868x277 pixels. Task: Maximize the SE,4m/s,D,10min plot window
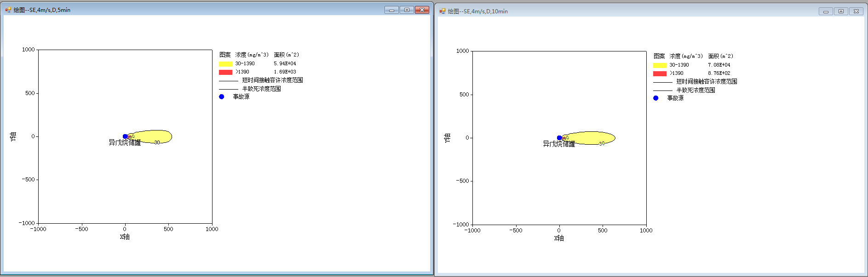(x=841, y=11)
